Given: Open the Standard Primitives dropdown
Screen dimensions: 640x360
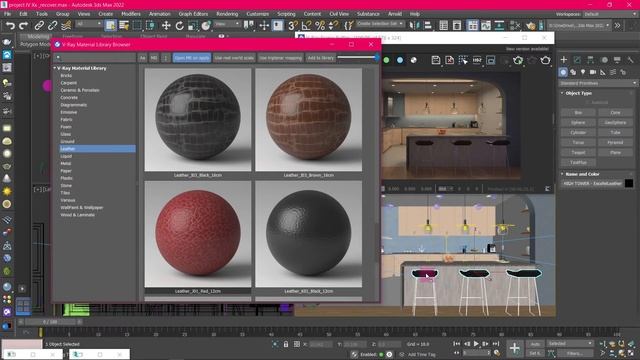Looking at the screenshot, I should [598, 83].
